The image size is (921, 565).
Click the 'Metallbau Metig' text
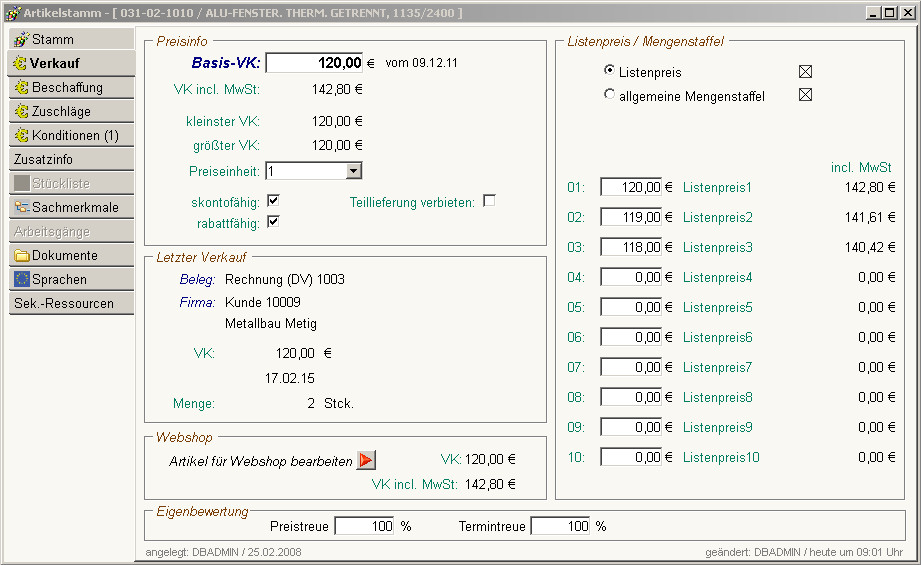(x=271, y=324)
